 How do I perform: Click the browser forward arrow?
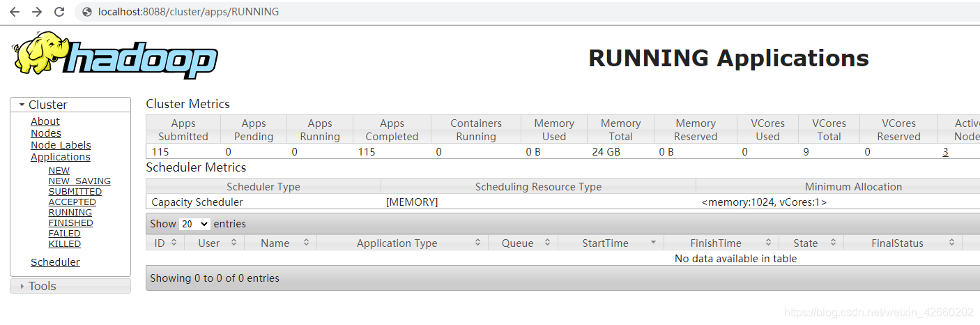[x=37, y=12]
